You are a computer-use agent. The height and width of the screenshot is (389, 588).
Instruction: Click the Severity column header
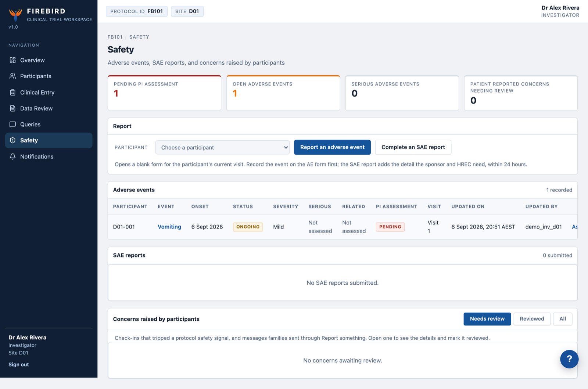click(x=286, y=206)
